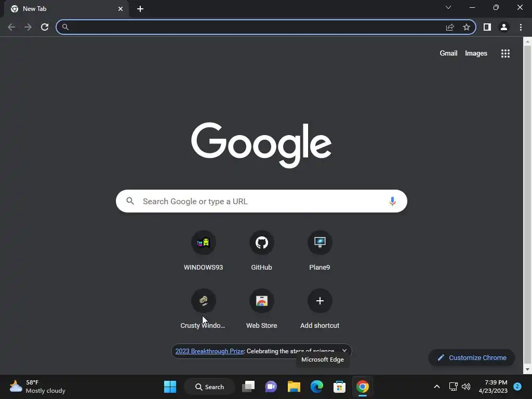Open Task View on the taskbar
The height and width of the screenshot is (399, 532).
tap(248, 387)
